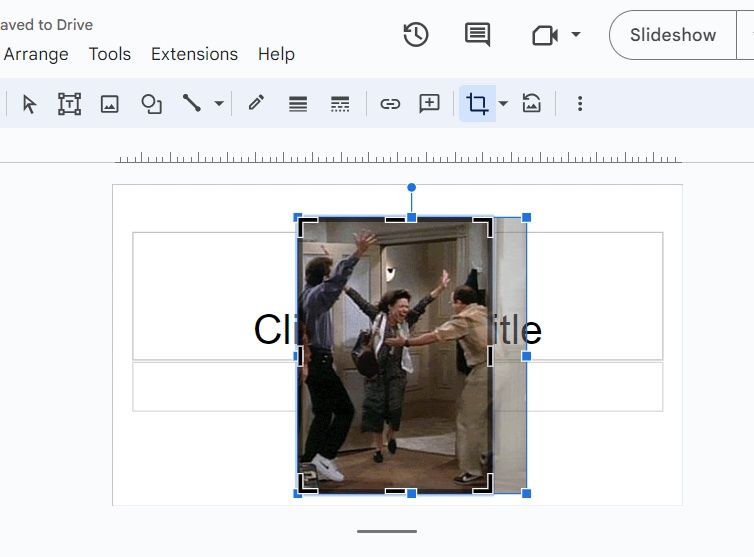Click the Border color pencil icon
This screenshot has width=754, height=557.
coord(256,104)
